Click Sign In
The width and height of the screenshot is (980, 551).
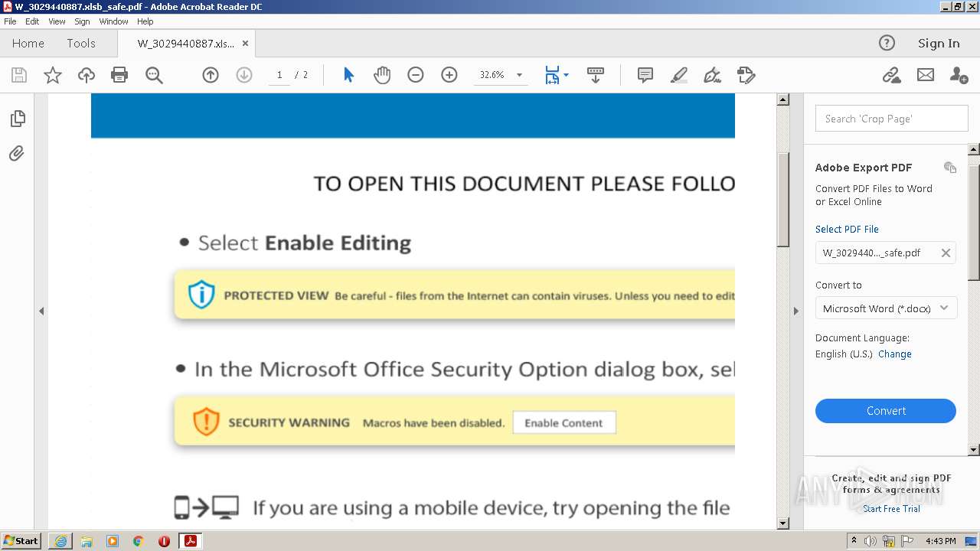[x=939, y=44]
